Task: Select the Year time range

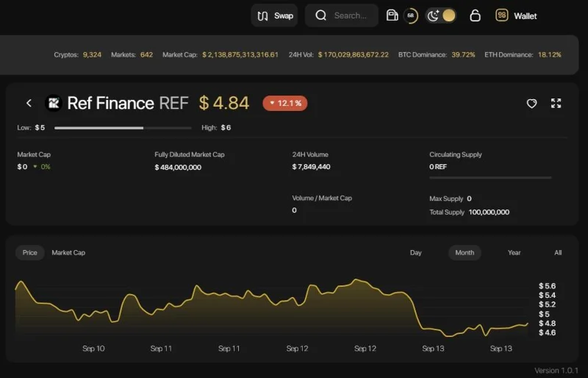Action: pyautogui.click(x=514, y=253)
